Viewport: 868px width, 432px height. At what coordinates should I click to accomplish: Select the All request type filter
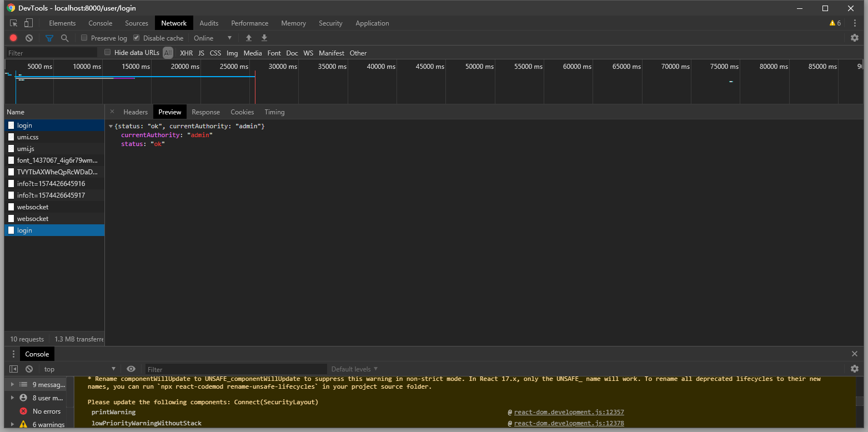pos(168,53)
